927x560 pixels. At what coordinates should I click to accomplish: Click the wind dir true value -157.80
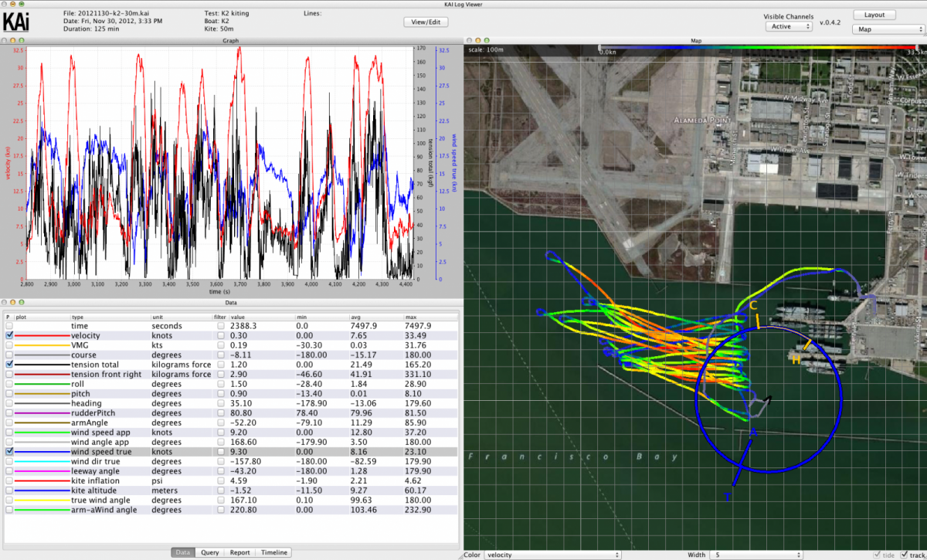(x=244, y=461)
